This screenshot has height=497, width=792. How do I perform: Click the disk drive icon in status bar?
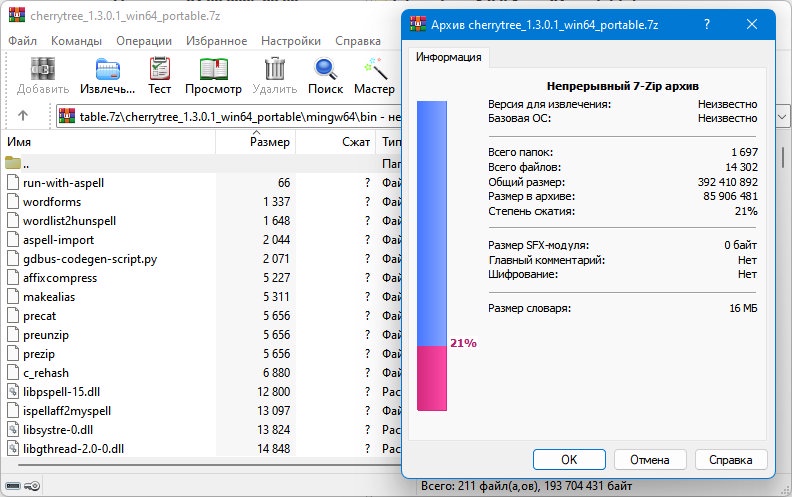coord(13,486)
